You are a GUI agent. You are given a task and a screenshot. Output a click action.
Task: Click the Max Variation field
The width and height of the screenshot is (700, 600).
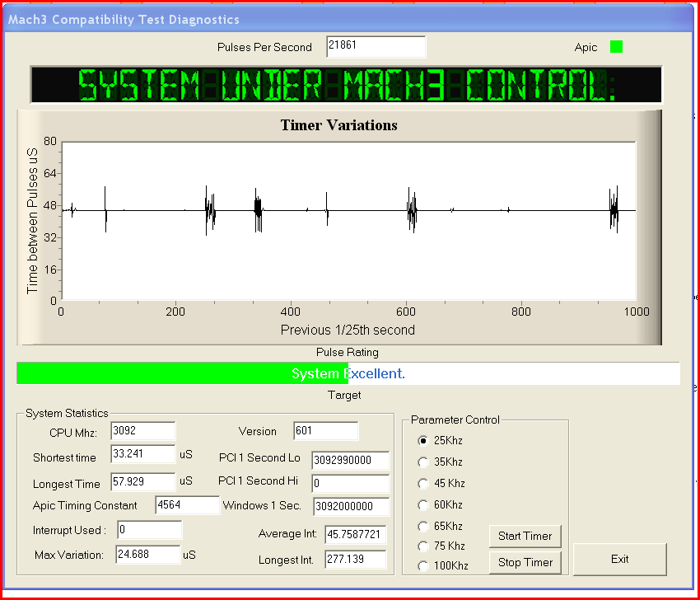pos(147,555)
